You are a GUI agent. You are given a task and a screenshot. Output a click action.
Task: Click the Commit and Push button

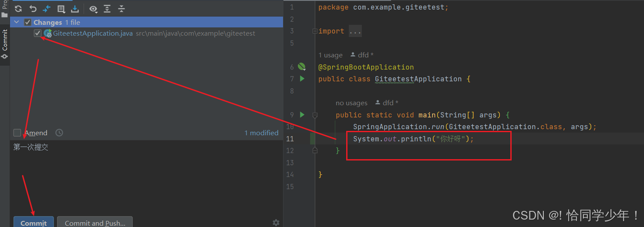pyautogui.click(x=95, y=222)
